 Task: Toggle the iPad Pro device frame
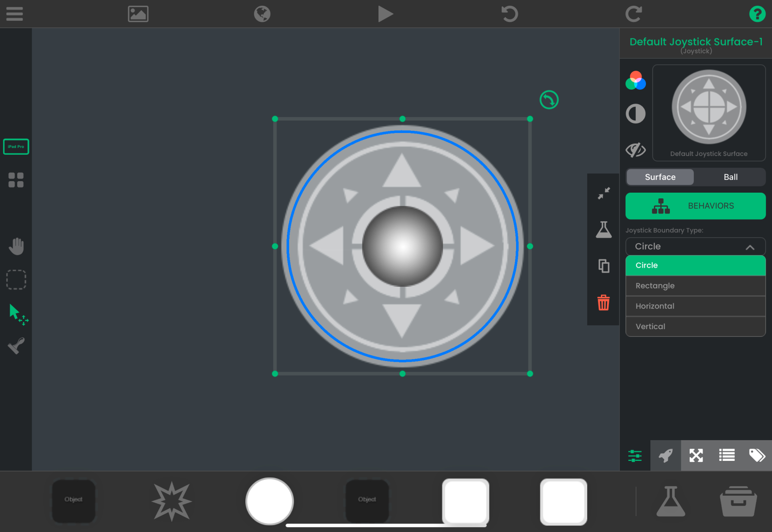click(x=16, y=147)
